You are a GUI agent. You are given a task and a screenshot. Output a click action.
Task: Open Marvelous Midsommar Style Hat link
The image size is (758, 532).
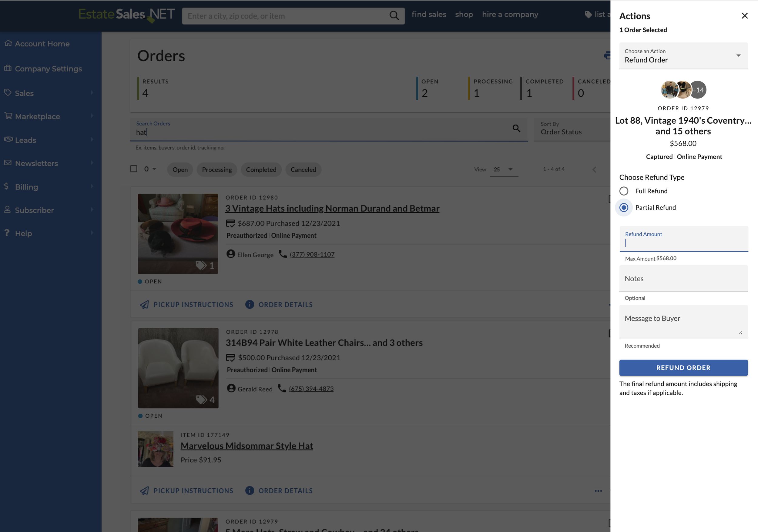coord(247,446)
